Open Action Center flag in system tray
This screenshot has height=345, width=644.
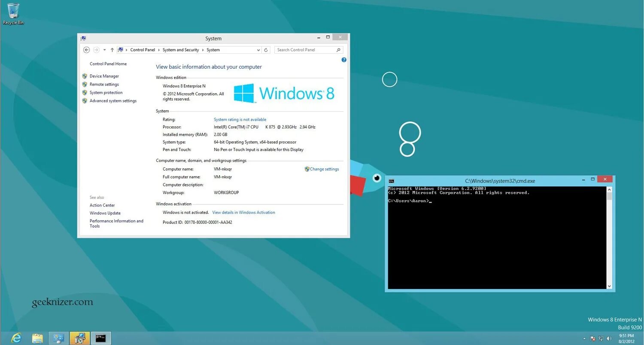point(593,339)
